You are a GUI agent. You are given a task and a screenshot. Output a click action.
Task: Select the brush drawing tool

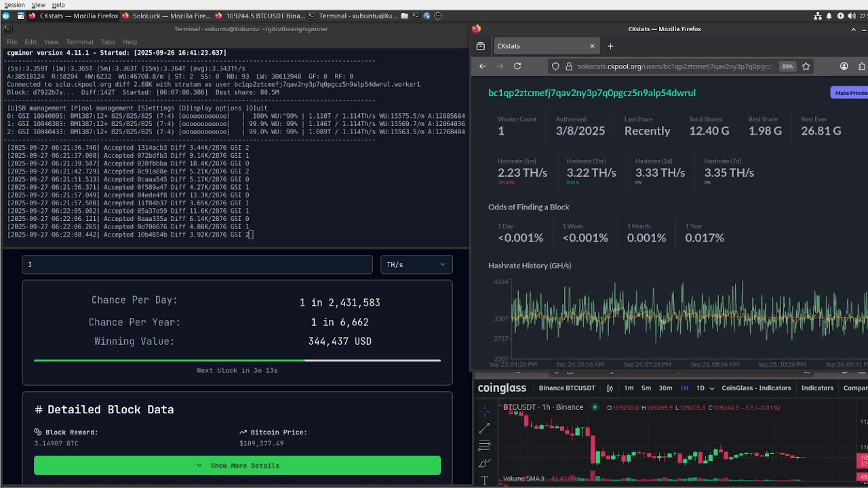click(484, 464)
